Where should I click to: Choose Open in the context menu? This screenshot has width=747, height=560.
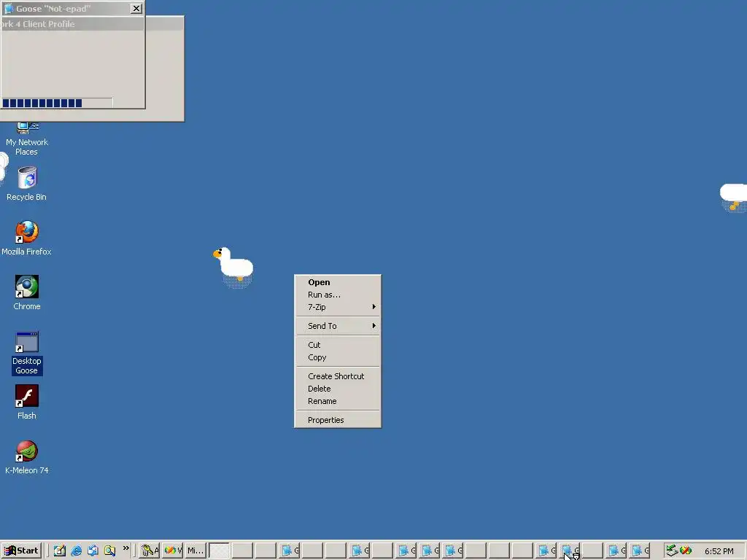(338, 282)
